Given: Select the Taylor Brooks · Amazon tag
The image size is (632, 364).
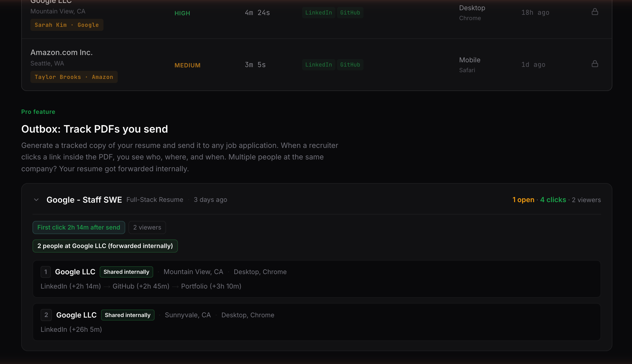Looking at the screenshot, I should tap(74, 77).
